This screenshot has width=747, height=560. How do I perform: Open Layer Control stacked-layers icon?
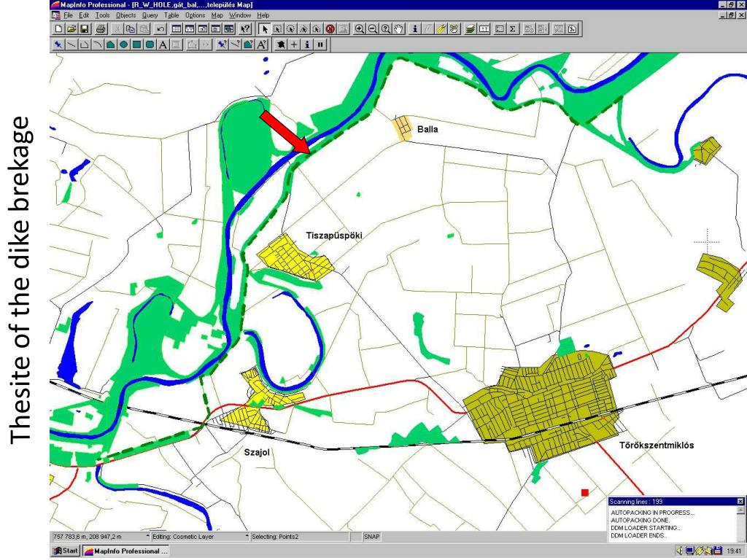point(471,29)
